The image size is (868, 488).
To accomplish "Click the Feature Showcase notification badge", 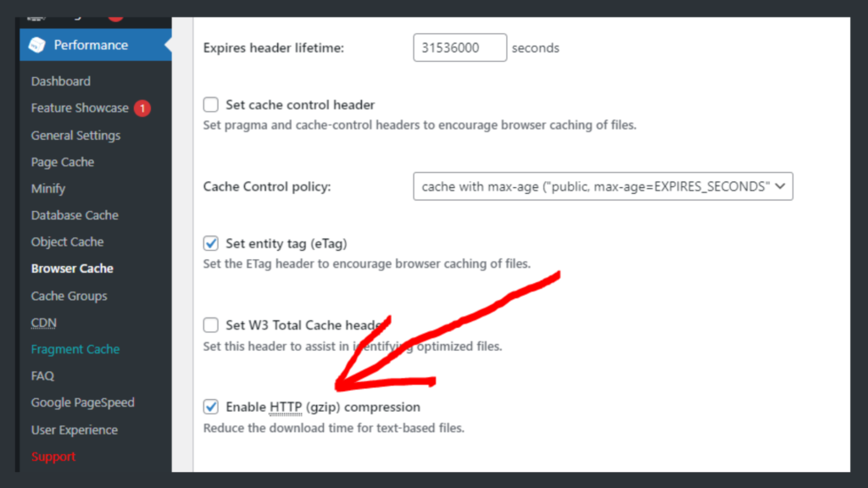I will [142, 108].
